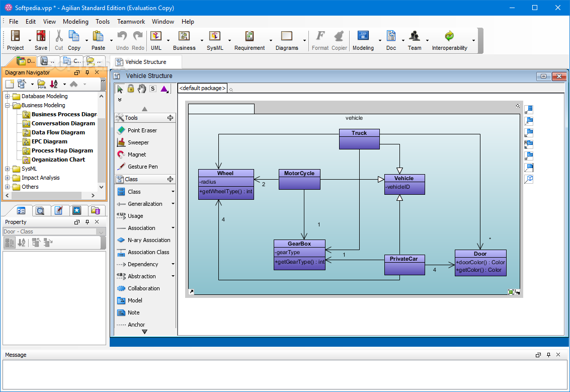
Task: Open the Team toolbar button
Action: (415, 40)
